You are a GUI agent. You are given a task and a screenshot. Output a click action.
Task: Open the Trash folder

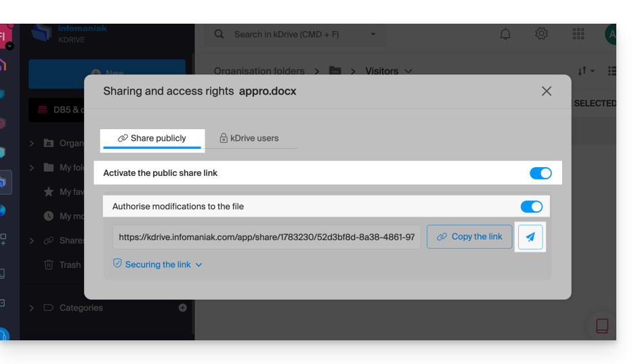[70, 265]
